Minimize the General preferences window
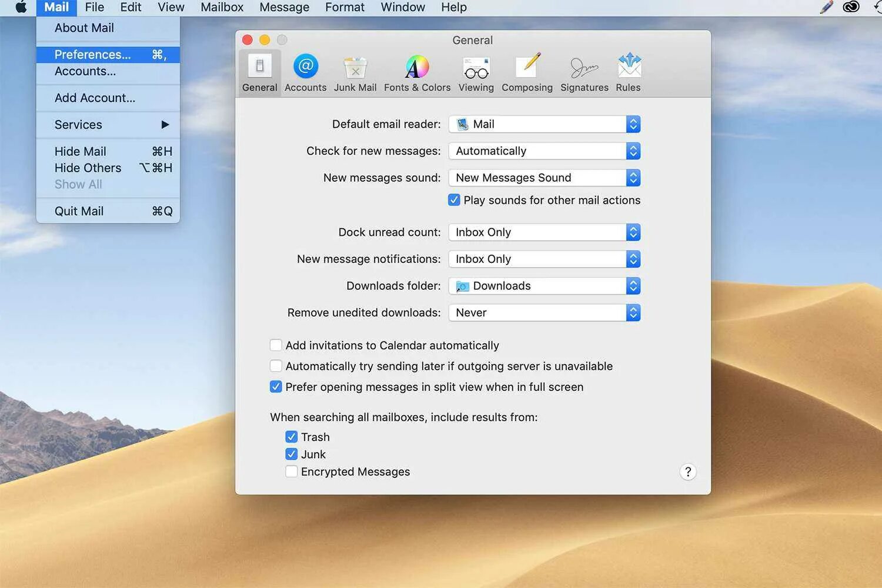 point(265,39)
